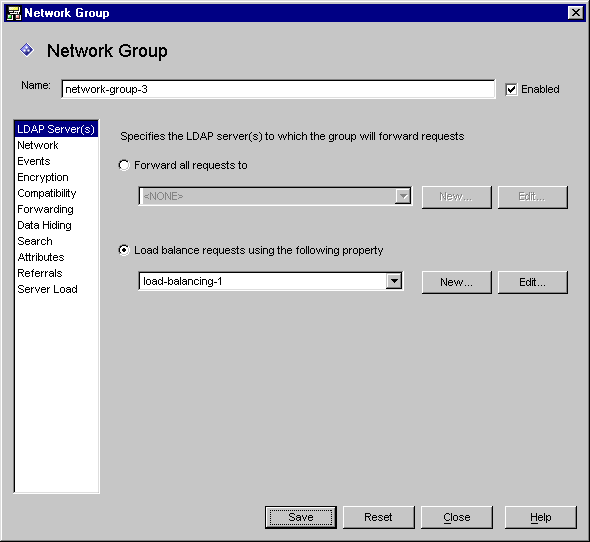Screen dimensions: 590x542
Task: Click greyed New button beside <NONE>
Action: pyautogui.click(x=456, y=197)
